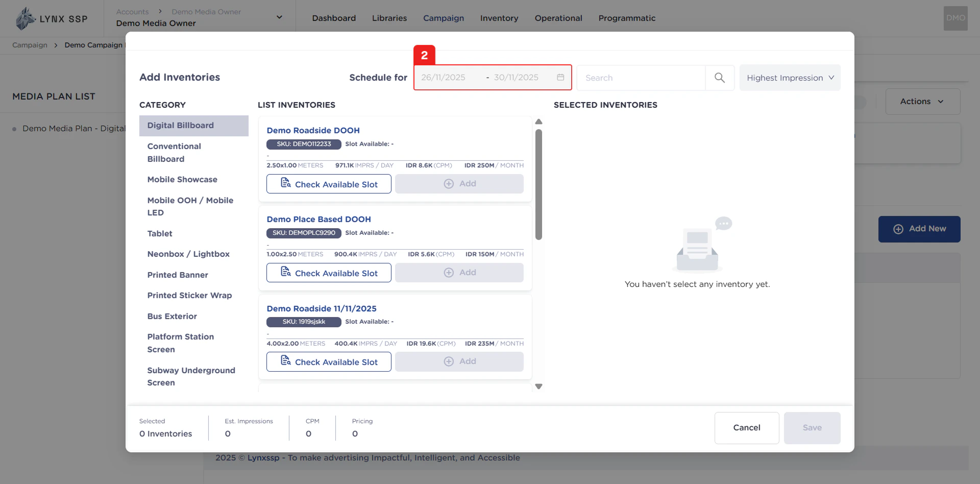Open the Highest Impression sort dropdown
This screenshot has height=484, width=980.
click(790, 78)
